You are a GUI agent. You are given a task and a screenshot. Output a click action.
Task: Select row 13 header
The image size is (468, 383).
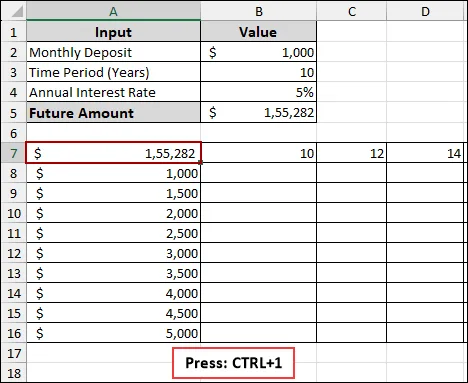click(13, 273)
